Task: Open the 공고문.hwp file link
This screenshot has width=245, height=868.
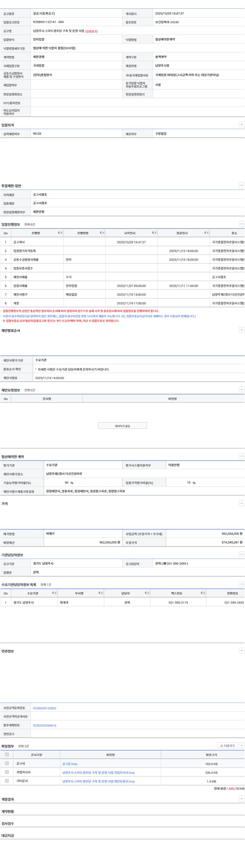Action: pyautogui.click(x=70, y=764)
